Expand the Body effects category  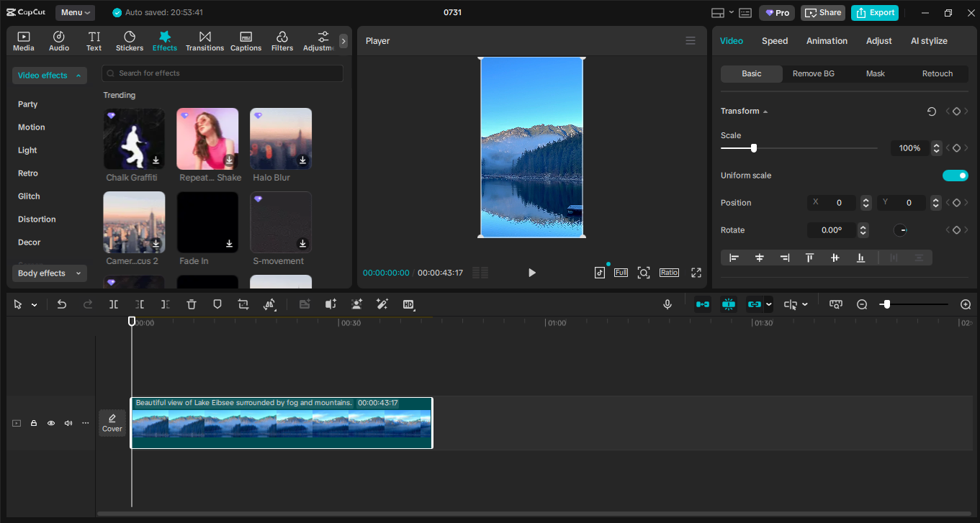click(49, 273)
